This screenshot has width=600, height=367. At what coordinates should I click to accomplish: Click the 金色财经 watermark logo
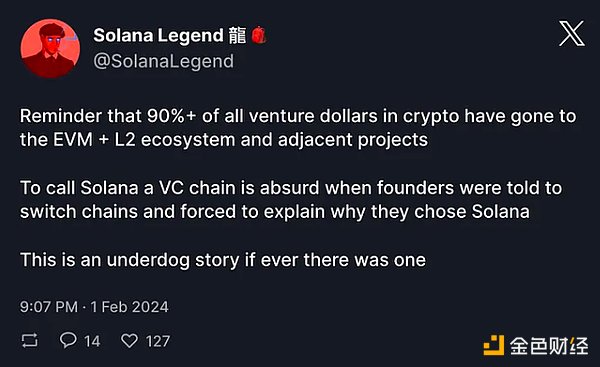point(536,345)
